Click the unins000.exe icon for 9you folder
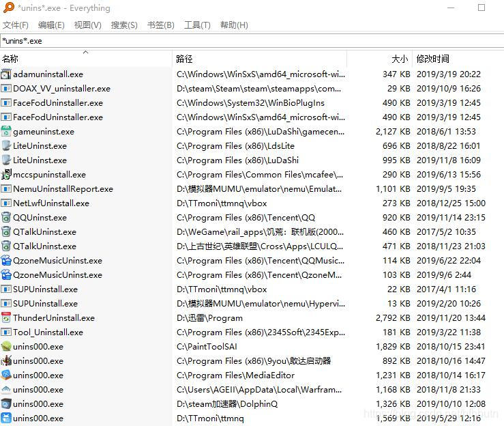 click(5, 361)
